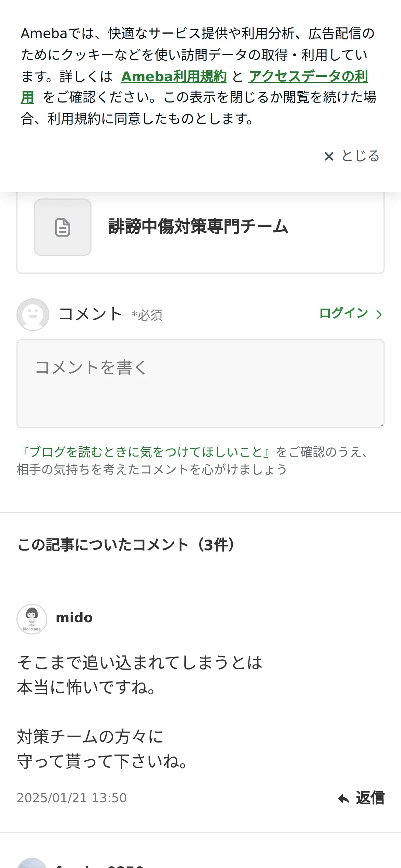Open the 誹謗中傷対策専門チーム article title
Image resolution: width=401 pixels, height=868 pixels.
[x=198, y=227]
